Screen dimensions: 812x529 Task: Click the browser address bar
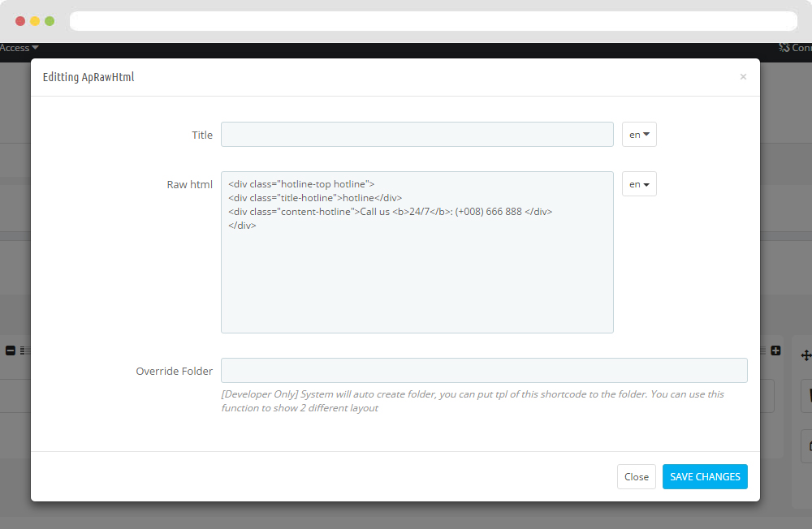tap(433, 21)
